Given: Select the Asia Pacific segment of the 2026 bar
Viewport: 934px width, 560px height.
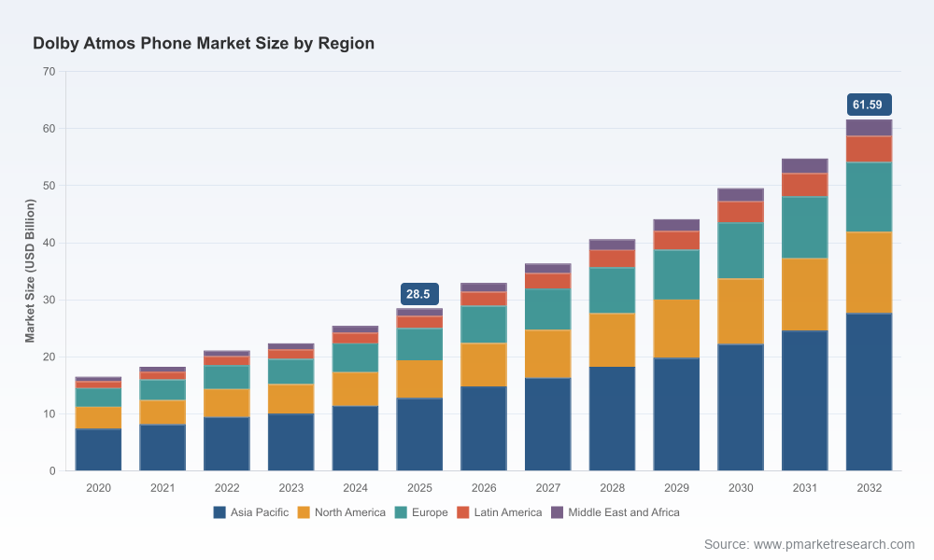Looking at the screenshot, I should 484,428.
